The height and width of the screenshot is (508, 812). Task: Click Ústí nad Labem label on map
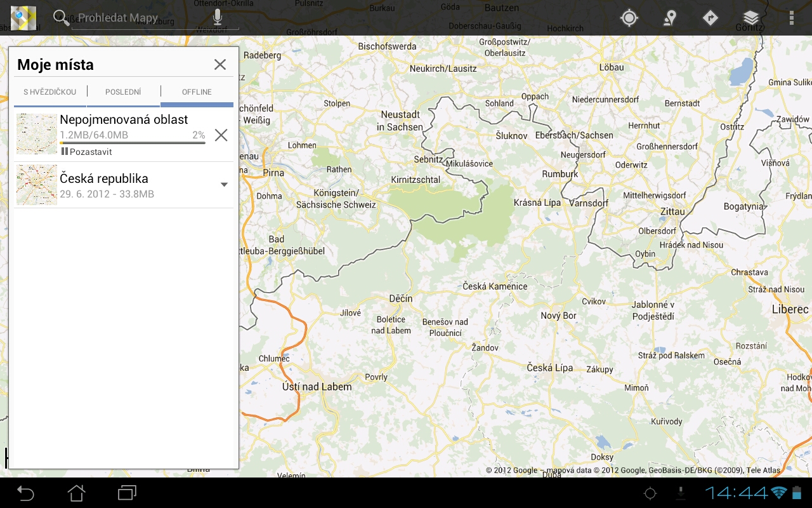pos(317,387)
